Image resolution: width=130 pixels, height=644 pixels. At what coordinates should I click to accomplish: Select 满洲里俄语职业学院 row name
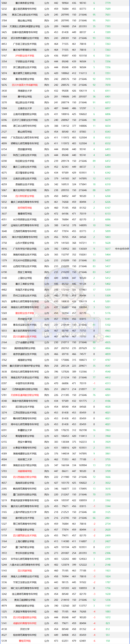click(25, 348)
